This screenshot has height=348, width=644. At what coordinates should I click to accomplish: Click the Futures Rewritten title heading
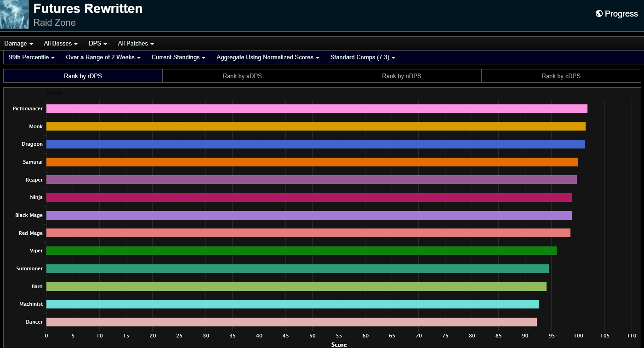(x=88, y=9)
